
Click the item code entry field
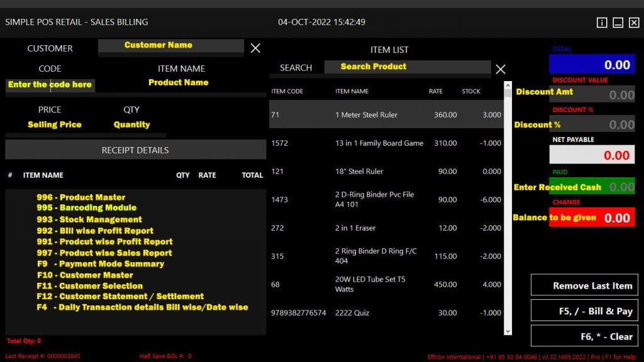(x=50, y=85)
